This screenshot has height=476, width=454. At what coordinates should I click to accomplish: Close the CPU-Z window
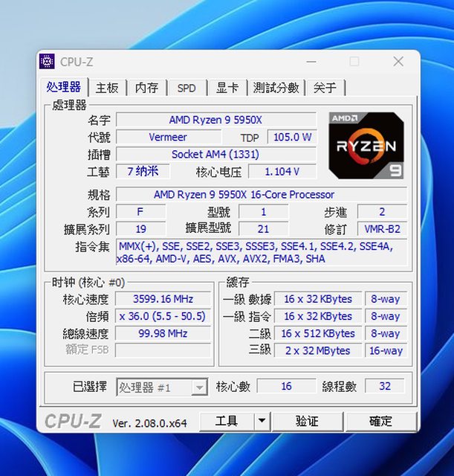point(398,62)
